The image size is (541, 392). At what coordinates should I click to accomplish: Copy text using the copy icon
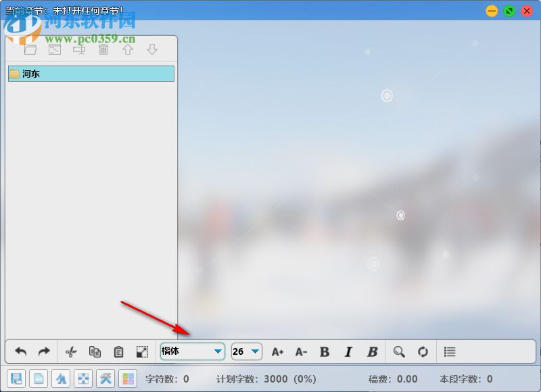coord(95,351)
